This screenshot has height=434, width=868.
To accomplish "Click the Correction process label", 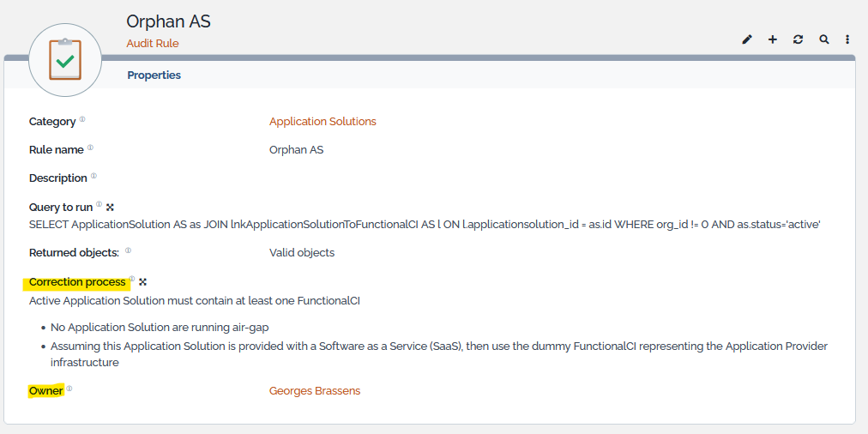I will click(x=77, y=282).
